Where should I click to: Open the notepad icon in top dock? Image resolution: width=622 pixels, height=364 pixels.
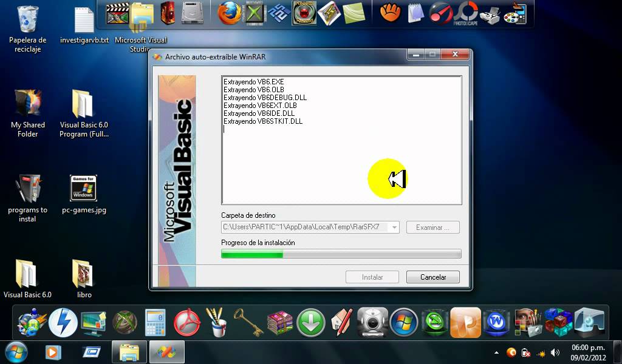pos(415,13)
